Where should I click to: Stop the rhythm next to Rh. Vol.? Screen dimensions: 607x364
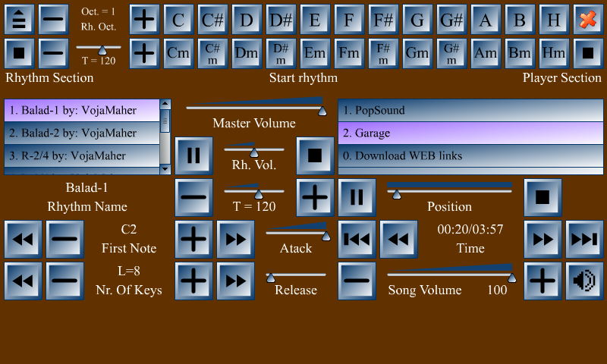315,155
